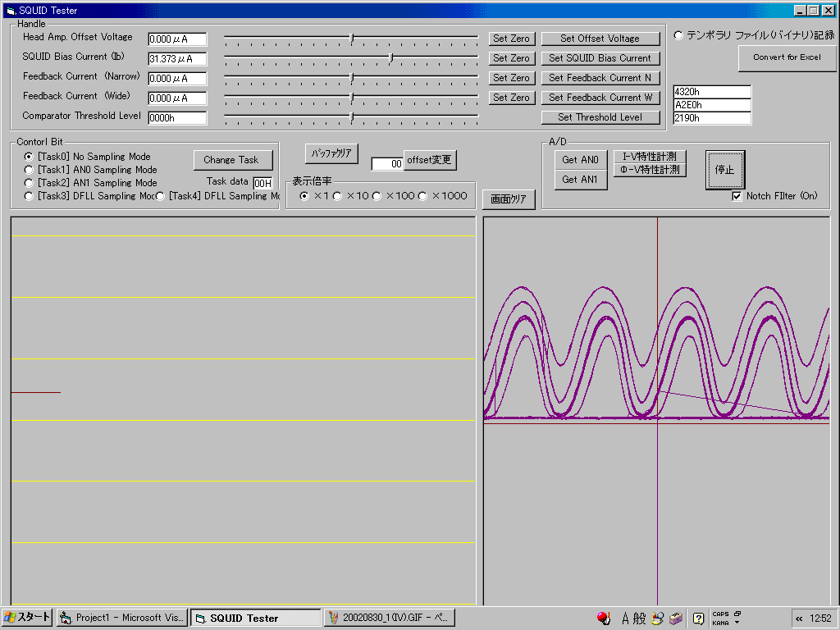Click the IME tool icon beside 般
Image resolution: width=840 pixels, height=630 pixels.
[x=657, y=619]
